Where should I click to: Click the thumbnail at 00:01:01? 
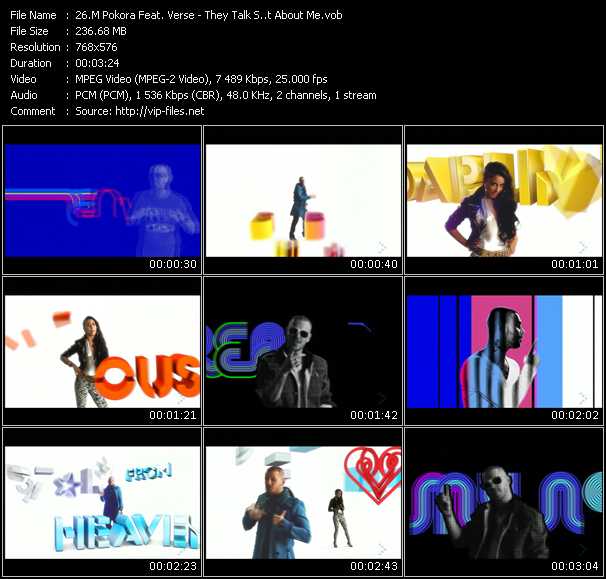click(x=504, y=200)
